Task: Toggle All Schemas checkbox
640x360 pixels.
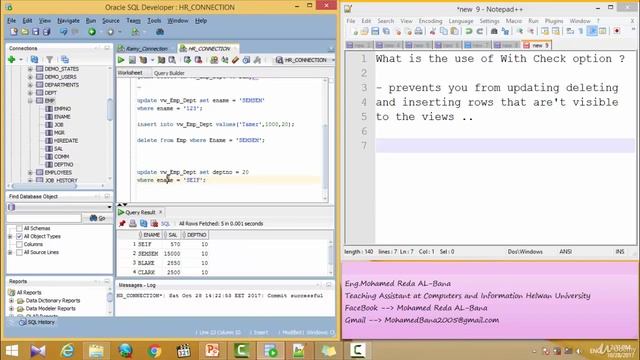Action: (19, 228)
